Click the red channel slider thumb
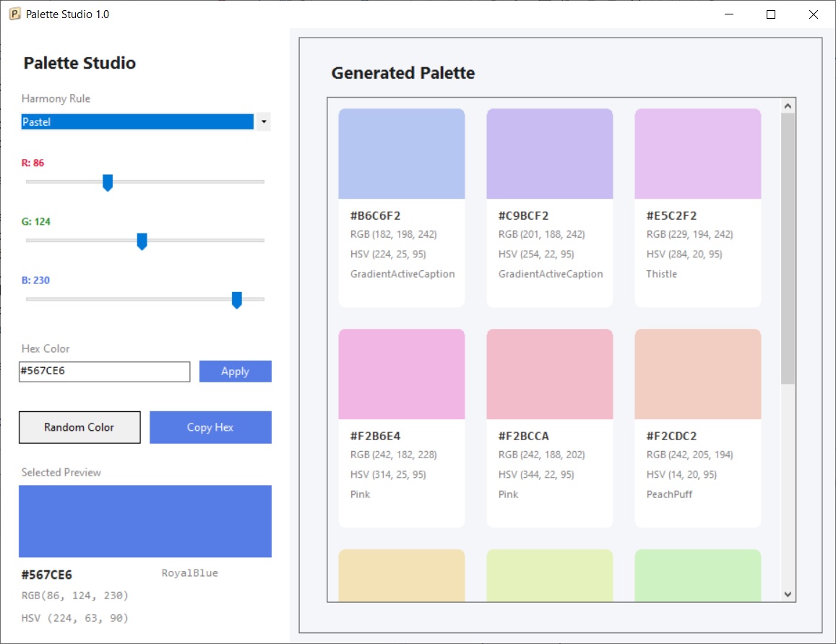 tap(108, 182)
